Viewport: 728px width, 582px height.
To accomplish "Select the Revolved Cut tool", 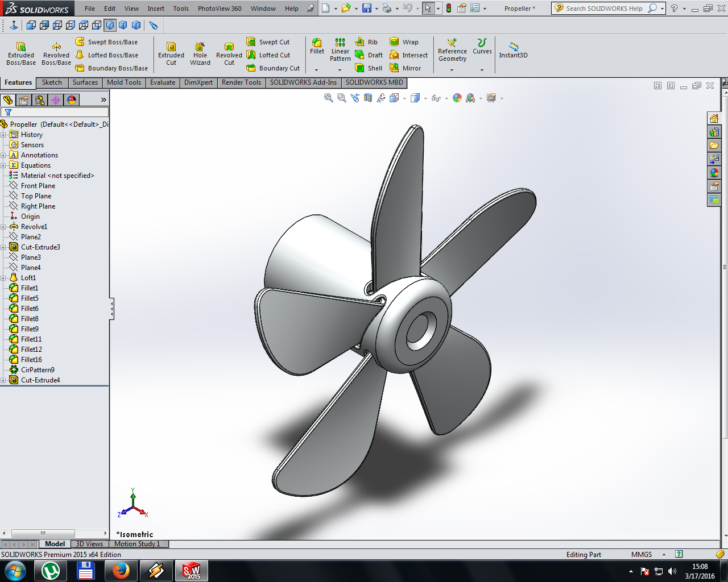I will [229, 54].
